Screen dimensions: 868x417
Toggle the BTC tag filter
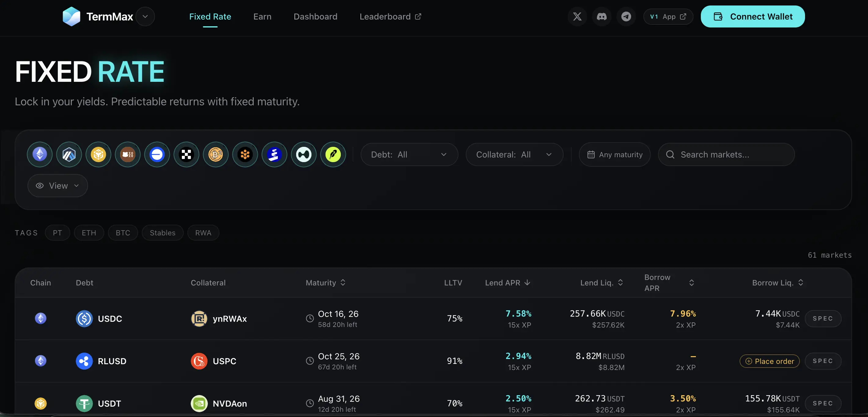123,233
